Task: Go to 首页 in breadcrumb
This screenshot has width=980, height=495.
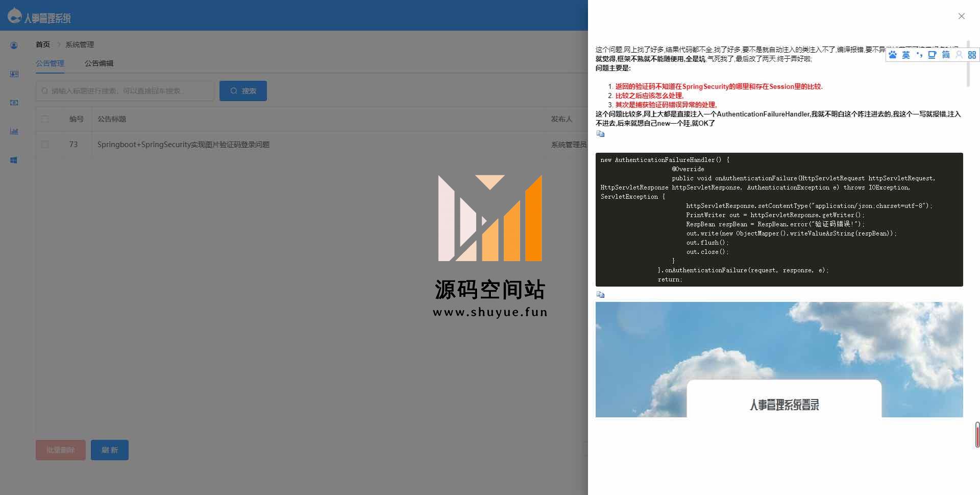Action: tap(43, 44)
